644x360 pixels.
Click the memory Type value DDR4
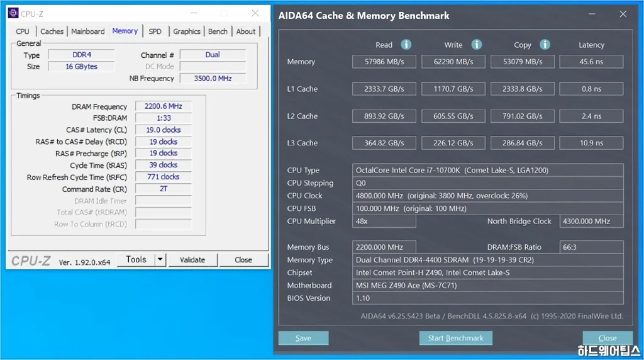pyautogui.click(x=81, y=55)
